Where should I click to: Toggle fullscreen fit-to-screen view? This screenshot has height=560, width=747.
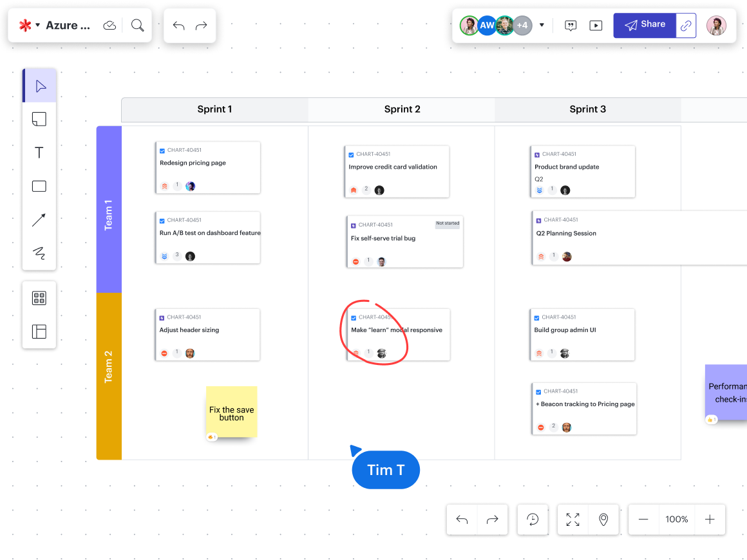(572, 519)
